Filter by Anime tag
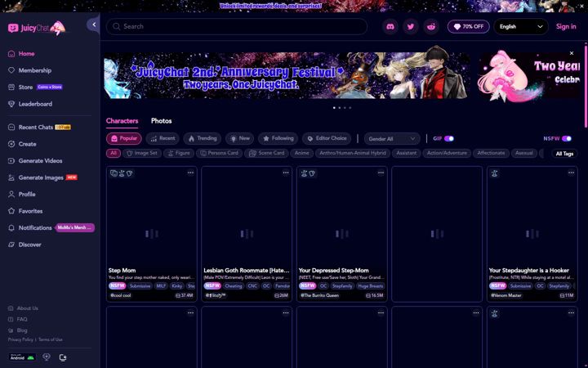 click(301, 153)
